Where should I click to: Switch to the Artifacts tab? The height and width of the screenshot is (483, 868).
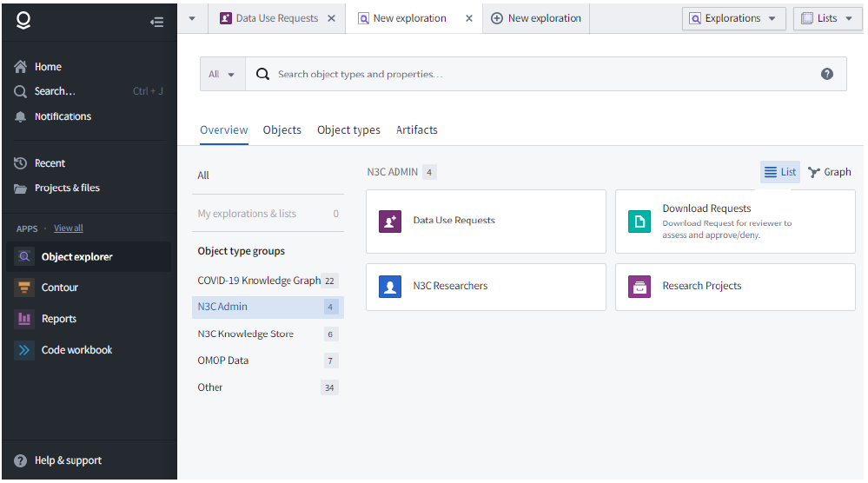pyautogui.click(x=417, y=130)
